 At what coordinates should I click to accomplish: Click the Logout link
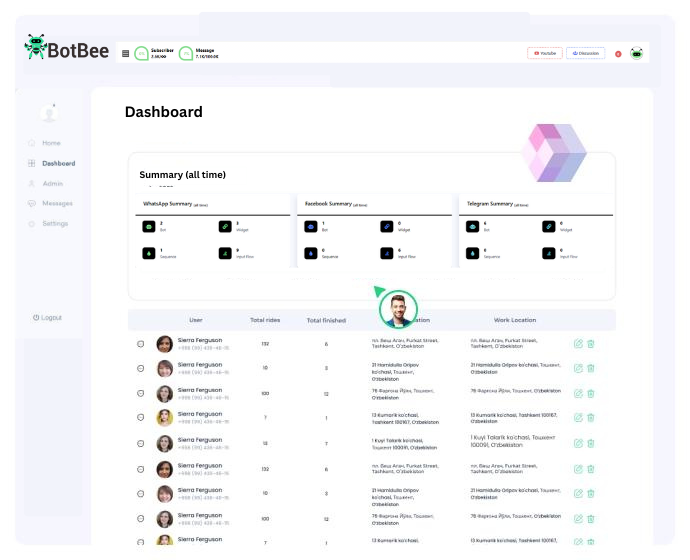(47, 317)
